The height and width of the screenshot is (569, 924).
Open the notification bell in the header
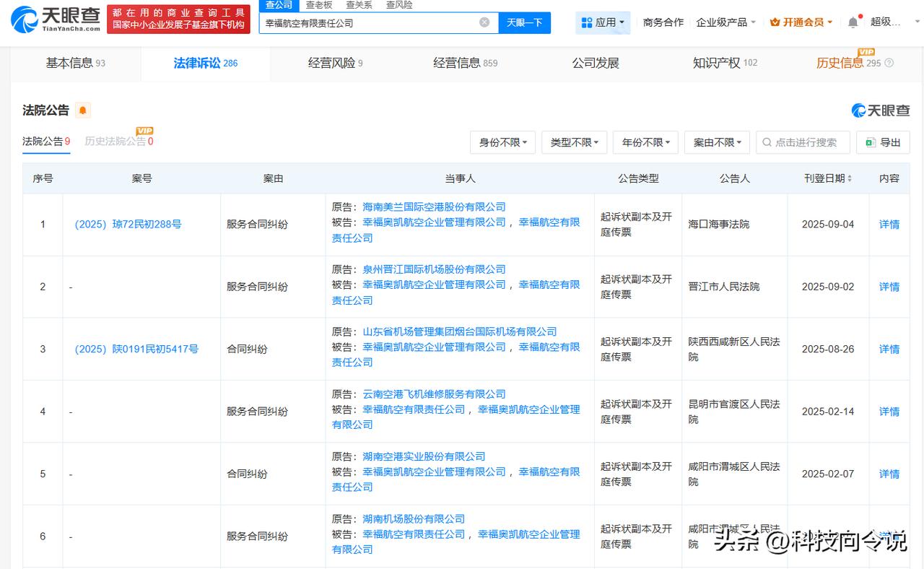click(853, 22)
